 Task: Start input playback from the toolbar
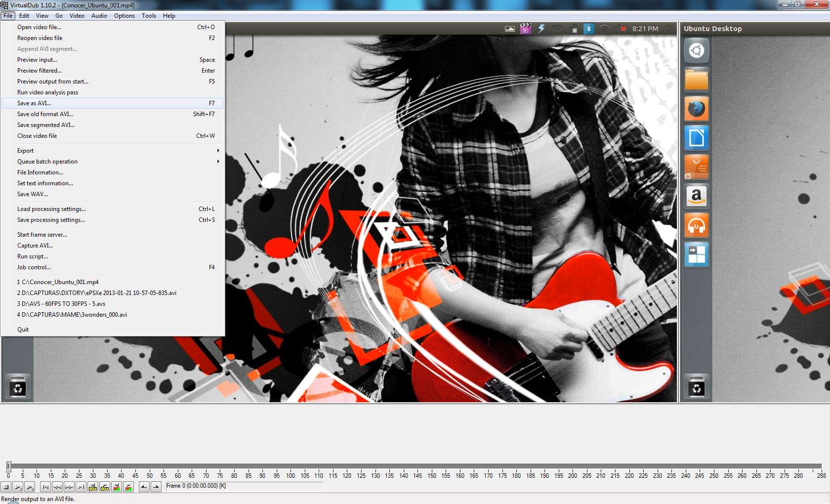coord(18,487)
